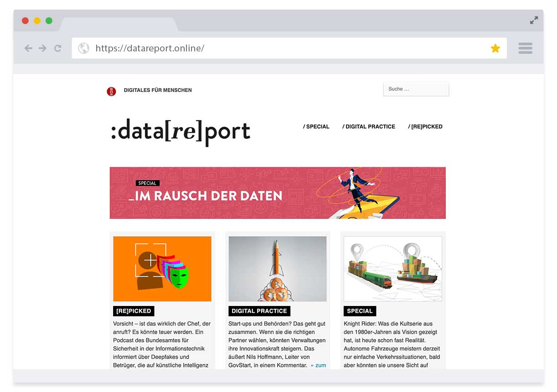Click the Knight Rider article text
Image resolution: width=557 pixels, height=392 pixels.
click(x=392, y=345)
